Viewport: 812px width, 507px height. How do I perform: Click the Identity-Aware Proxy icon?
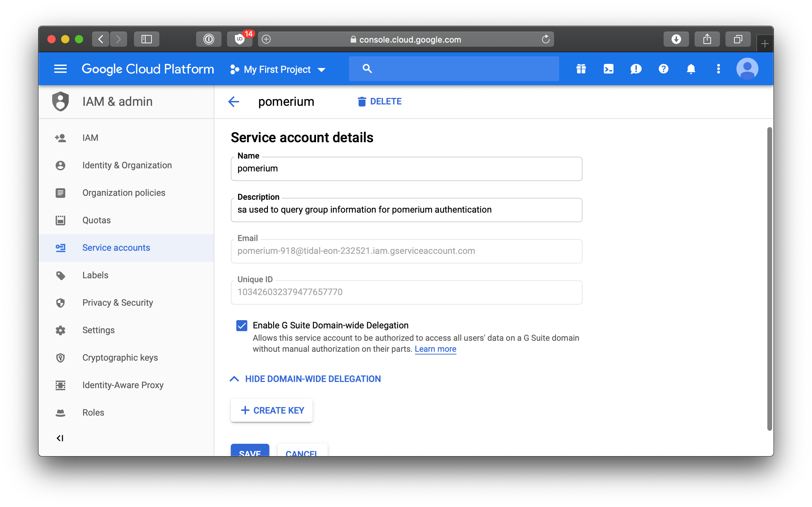pyautogui.click(x=60, y=385)
